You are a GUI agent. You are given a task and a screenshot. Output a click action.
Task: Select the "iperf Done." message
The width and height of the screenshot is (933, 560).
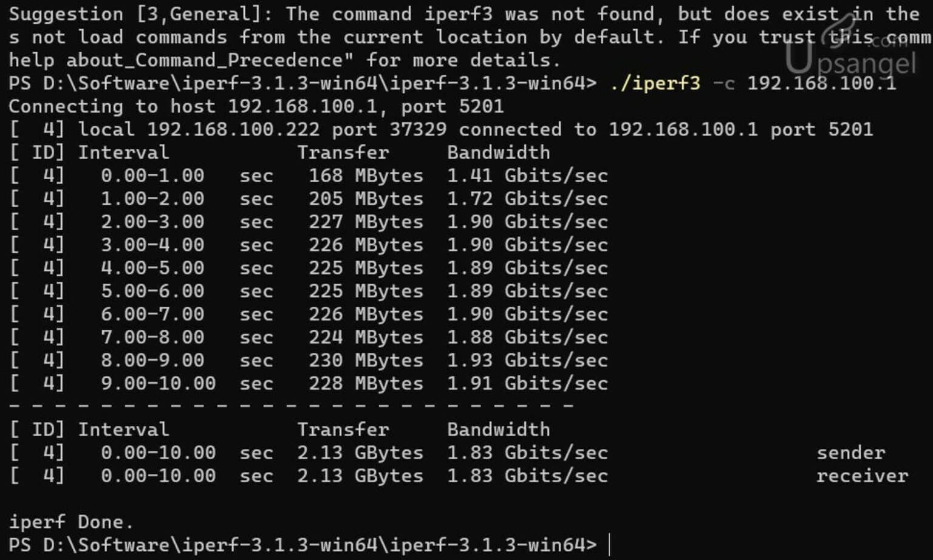[x=70, y=522]
